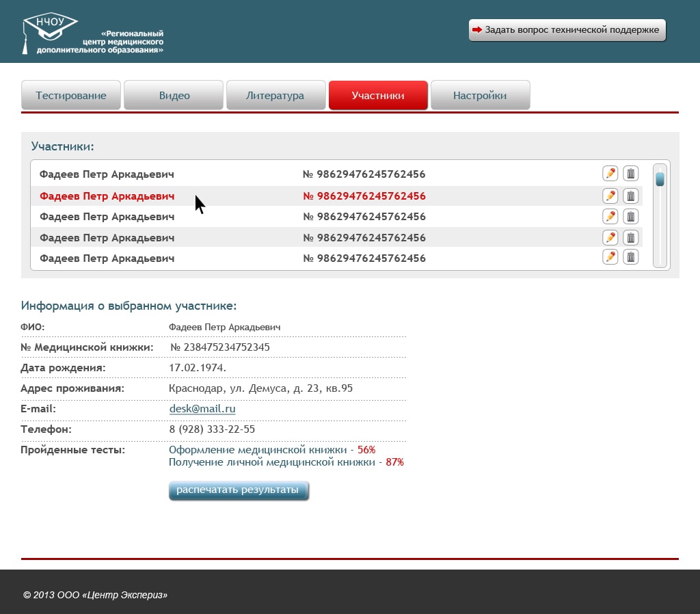This screenshot has width=700, height=614.
Task: Select the Участники tab
Action: [378, 95]
